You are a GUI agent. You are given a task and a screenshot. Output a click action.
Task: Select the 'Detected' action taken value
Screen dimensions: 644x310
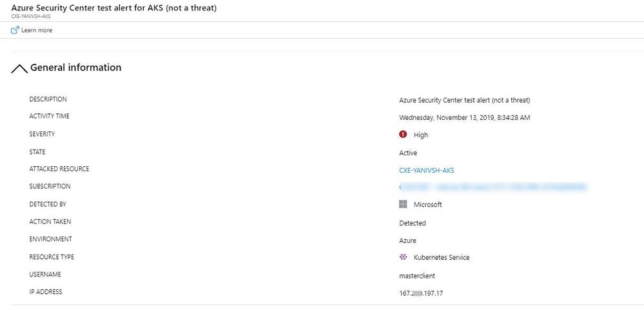tap(413, 224)
